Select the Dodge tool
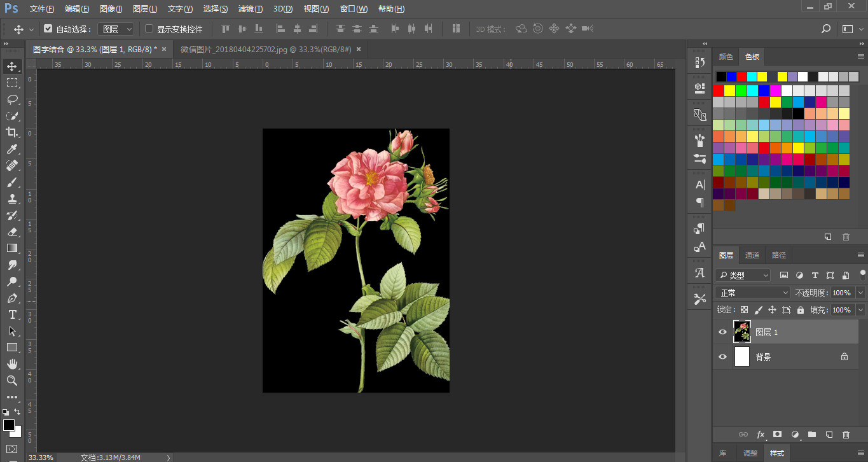868x462 pixels. click(x=12, y=281)
